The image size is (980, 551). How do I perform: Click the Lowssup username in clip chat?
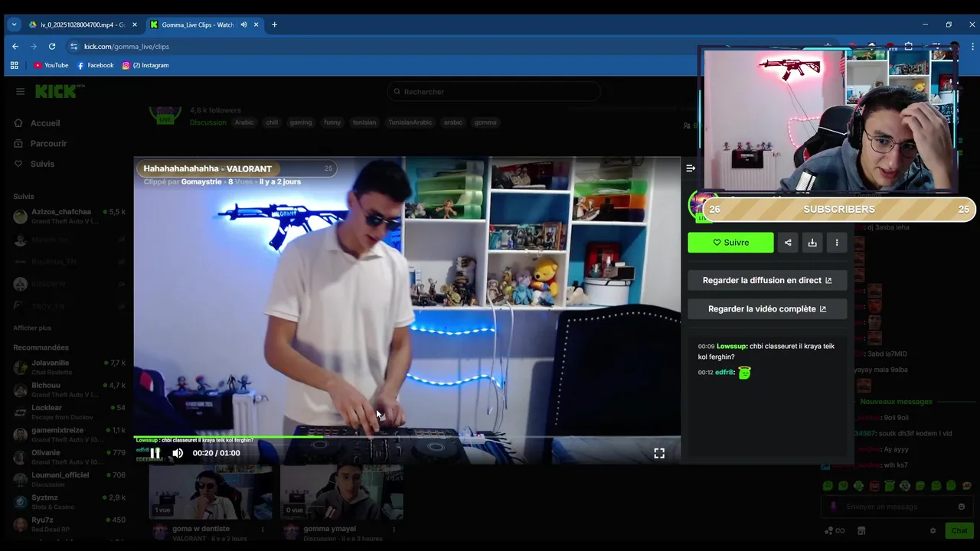tap(731, 346)
